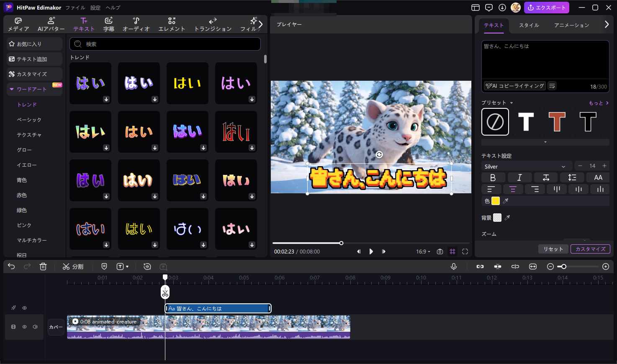Download the first はい trend text preset
Image resolution: width=617 pixels, height=364 pixels.
106,99
